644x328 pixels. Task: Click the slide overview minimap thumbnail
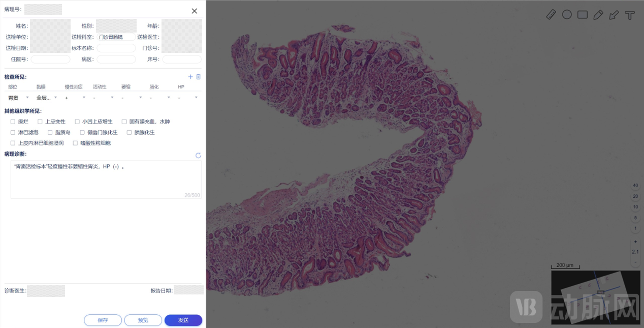[596, 297]
